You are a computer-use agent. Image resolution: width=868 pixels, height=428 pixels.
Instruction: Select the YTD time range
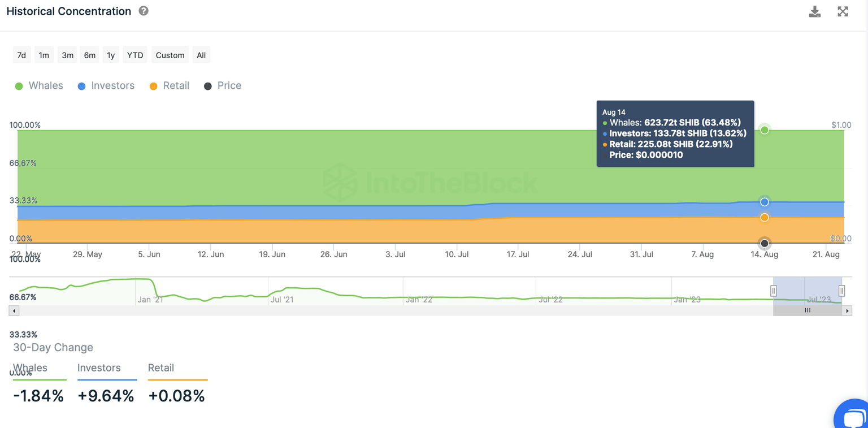(134, 55)
